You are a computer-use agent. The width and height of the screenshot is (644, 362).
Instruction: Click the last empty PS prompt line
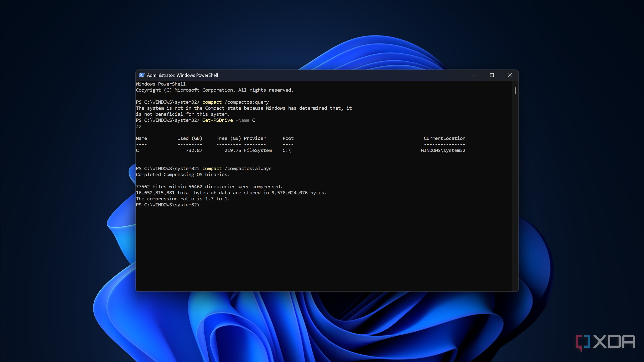click(x=168, y=205)
